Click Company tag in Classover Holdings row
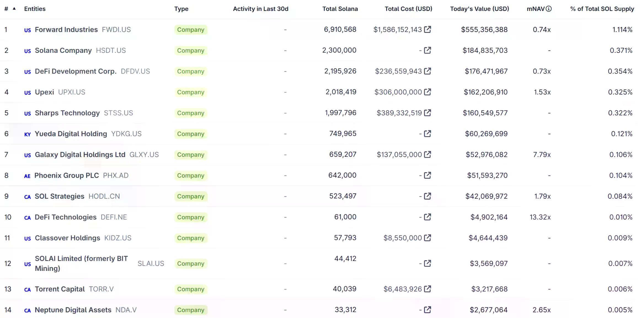 (191, 238)
